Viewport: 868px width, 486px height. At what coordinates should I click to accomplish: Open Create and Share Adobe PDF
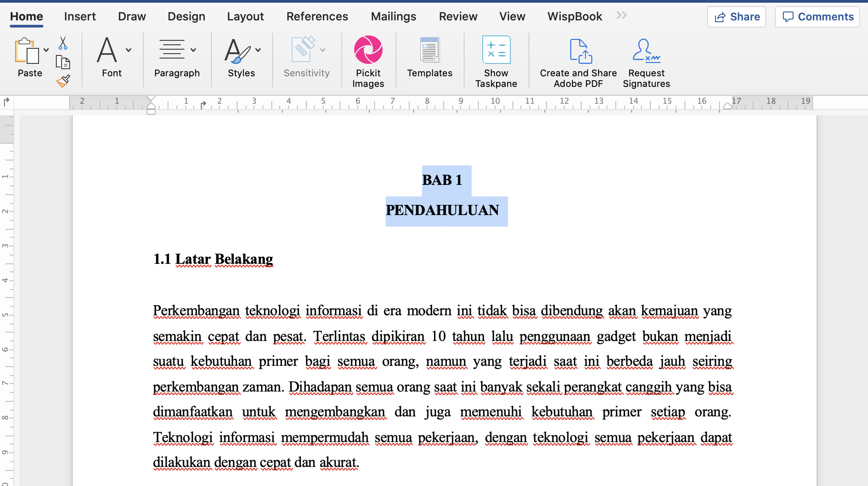pos(578,59)
